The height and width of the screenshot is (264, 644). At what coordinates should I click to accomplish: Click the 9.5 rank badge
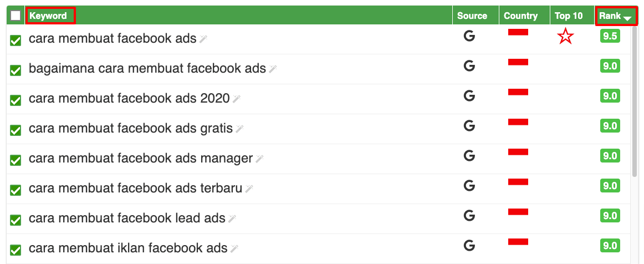tap(610, 37)
